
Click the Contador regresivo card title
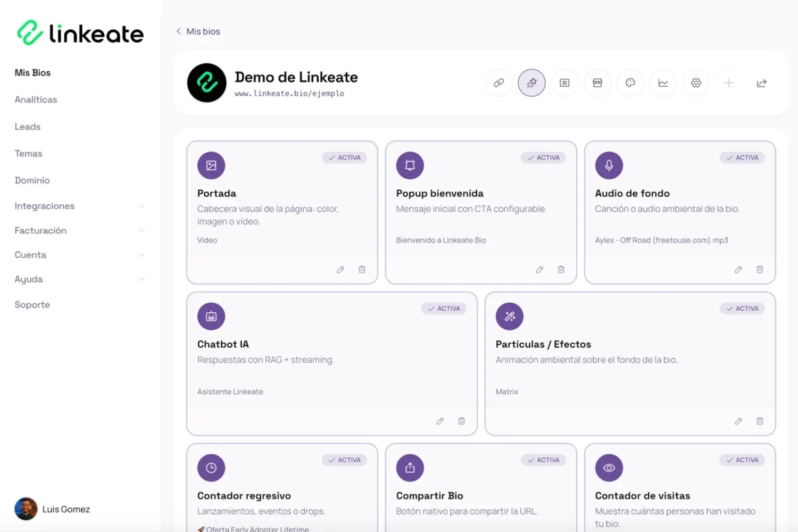[244, 496]
